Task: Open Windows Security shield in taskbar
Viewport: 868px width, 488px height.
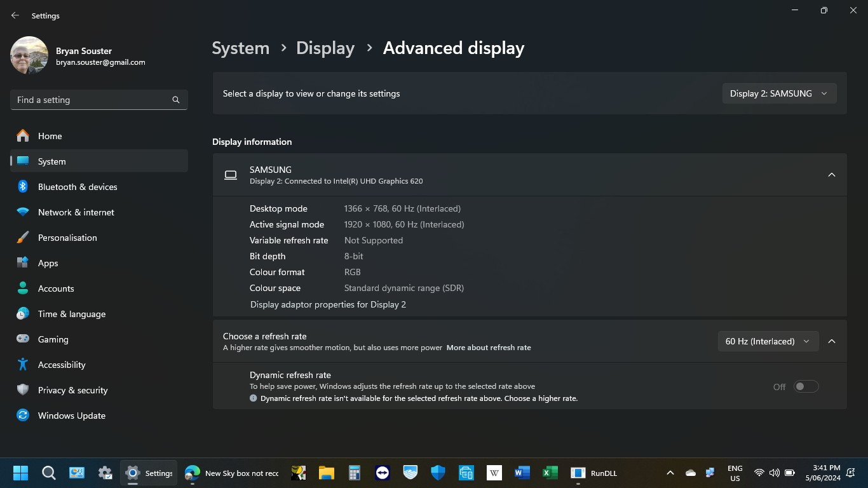Action: point(438,473)
